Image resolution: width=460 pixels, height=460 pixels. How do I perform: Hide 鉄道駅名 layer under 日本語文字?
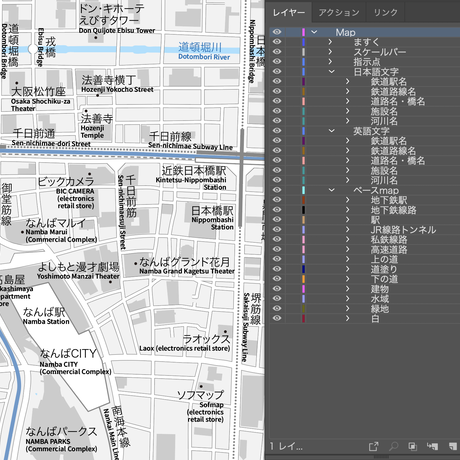tap(277, 81)
